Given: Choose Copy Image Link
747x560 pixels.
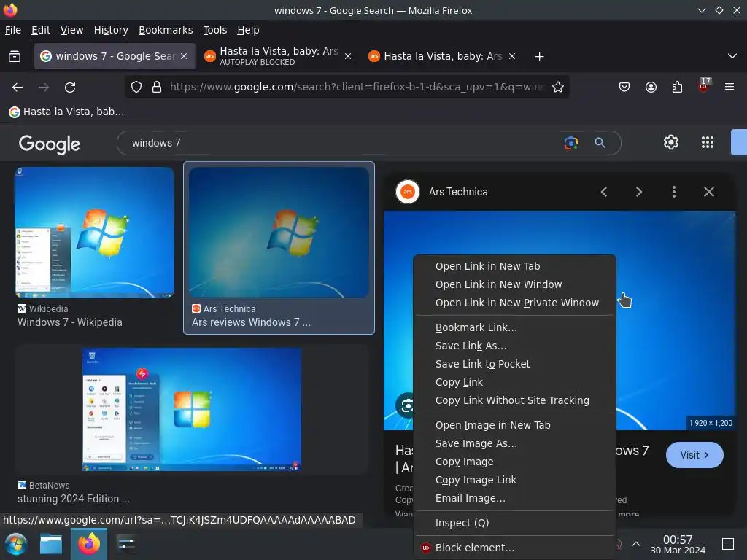Looking at the screenshot, I should pyautogui.click(x=514, y=480).
